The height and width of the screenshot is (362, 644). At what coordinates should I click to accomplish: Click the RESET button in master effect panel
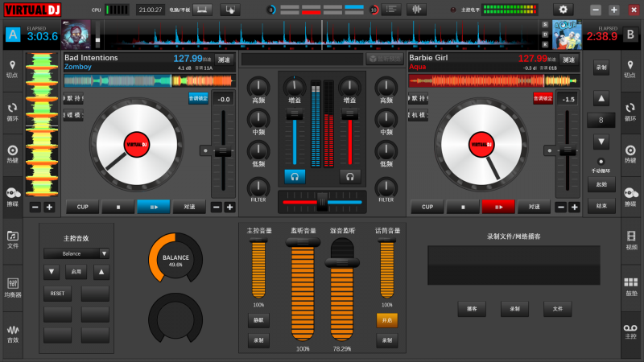pos(57,294)
